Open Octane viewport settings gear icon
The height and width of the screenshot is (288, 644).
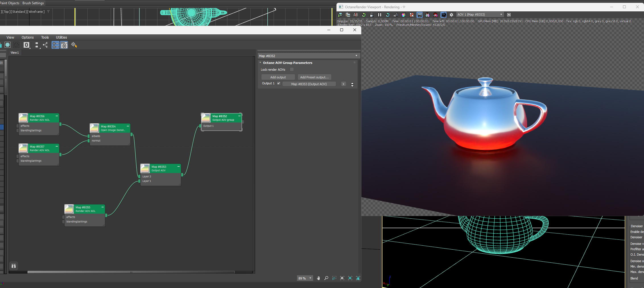(451, 15)
